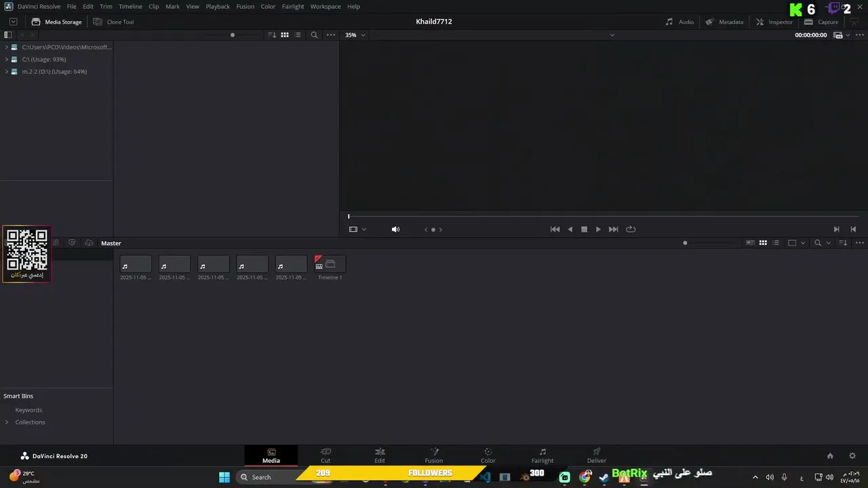The width and height of the screenshot is (868, 488).
Task: Open the Windows Start menu
Action: [x=224, y=477]
